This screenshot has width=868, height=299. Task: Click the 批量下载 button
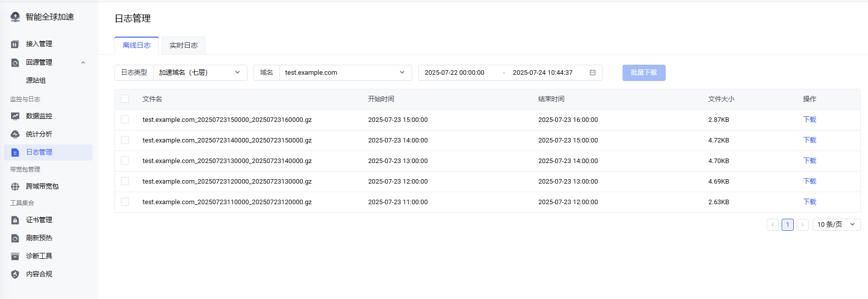tap(644, 73)
